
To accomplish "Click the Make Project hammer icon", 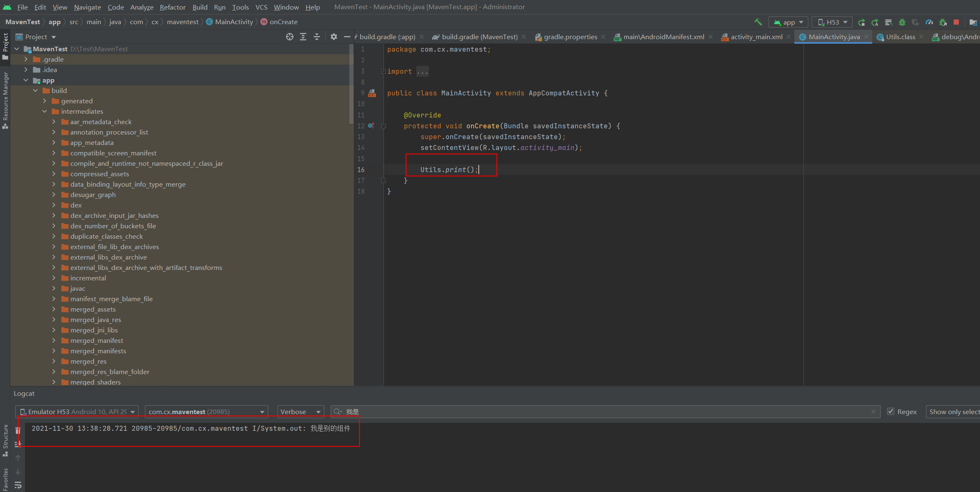I will [758, 22].
